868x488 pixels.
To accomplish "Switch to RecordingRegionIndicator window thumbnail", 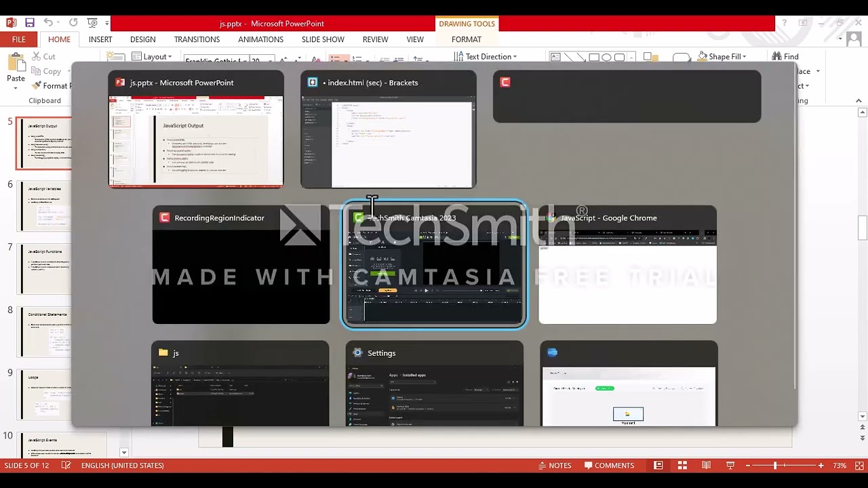I will pyautogui.click(x=241, y=264).
